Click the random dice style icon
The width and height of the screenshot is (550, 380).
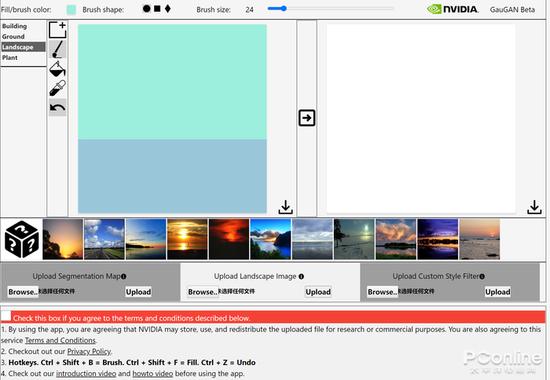click(x=22, y=239)
